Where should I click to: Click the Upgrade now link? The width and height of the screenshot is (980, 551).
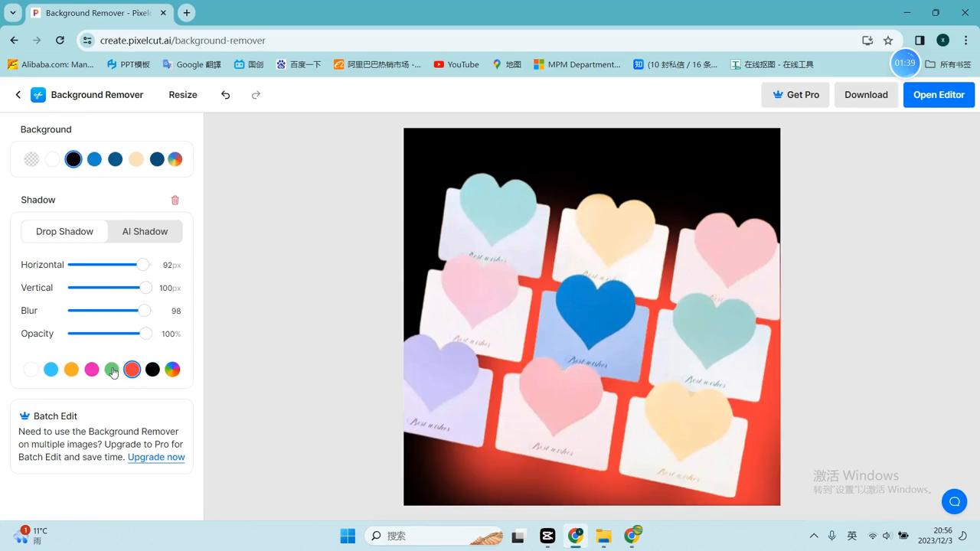(x=156, y=457)
